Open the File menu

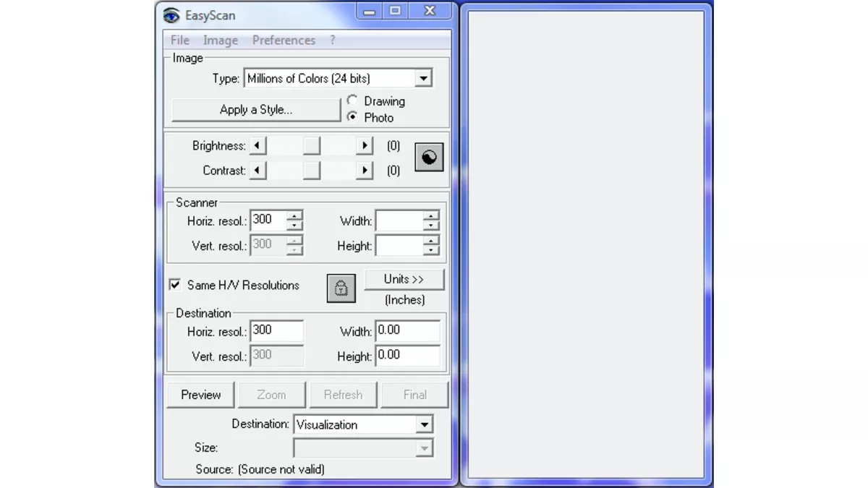(179, 40)
